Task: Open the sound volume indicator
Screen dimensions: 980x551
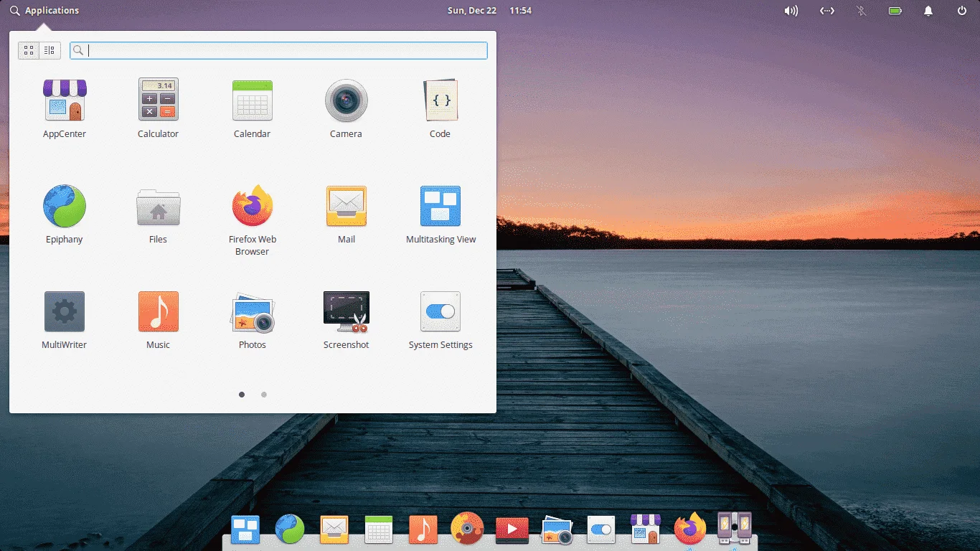Action: pos(791,11)
